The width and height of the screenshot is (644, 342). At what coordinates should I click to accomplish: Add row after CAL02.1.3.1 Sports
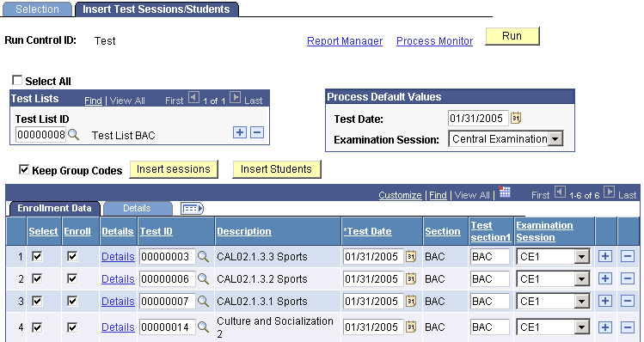(605, 301)
